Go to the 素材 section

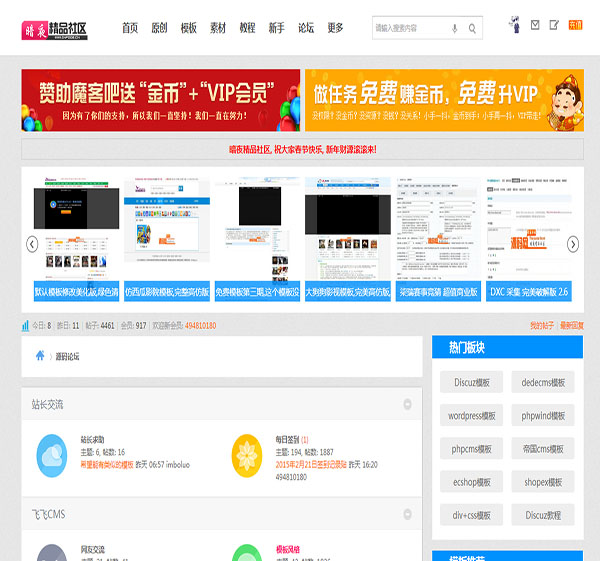[x=218, y=28]
